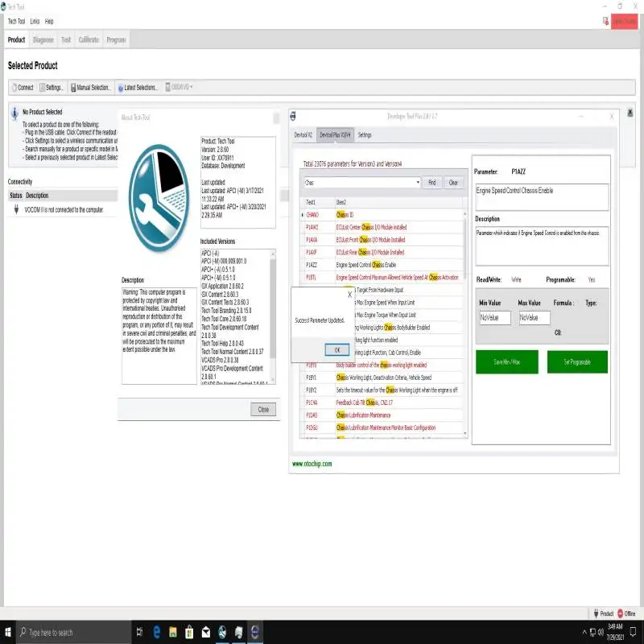Switch to the Test tab
This screenshot has width=644, height=644.
[66, 39]
